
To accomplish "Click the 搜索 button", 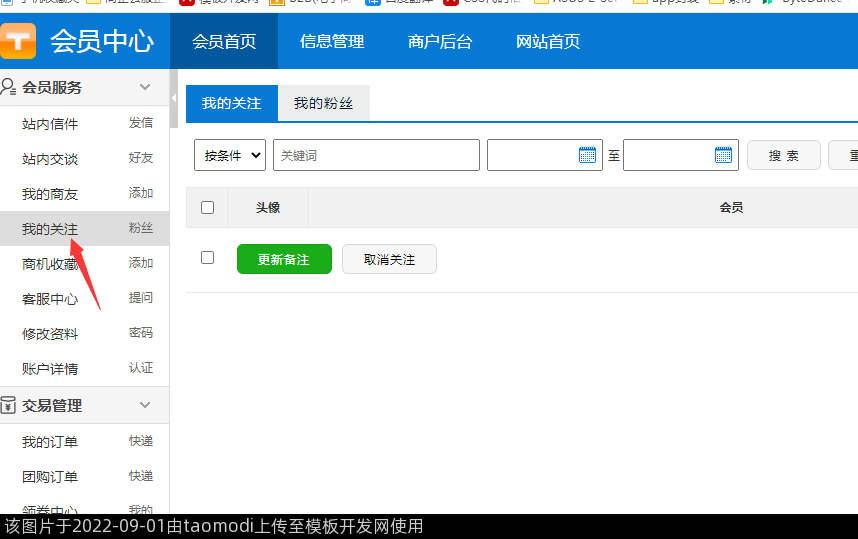I will (x=783, y=155).
